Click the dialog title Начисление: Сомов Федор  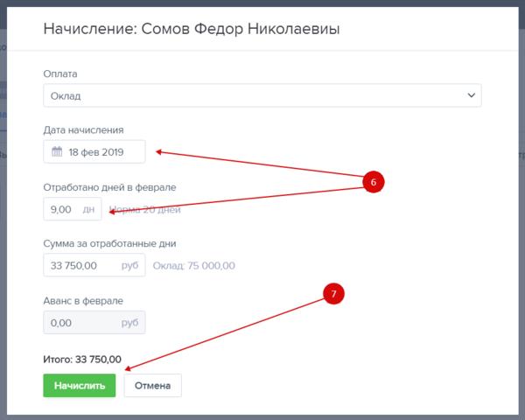191,30
